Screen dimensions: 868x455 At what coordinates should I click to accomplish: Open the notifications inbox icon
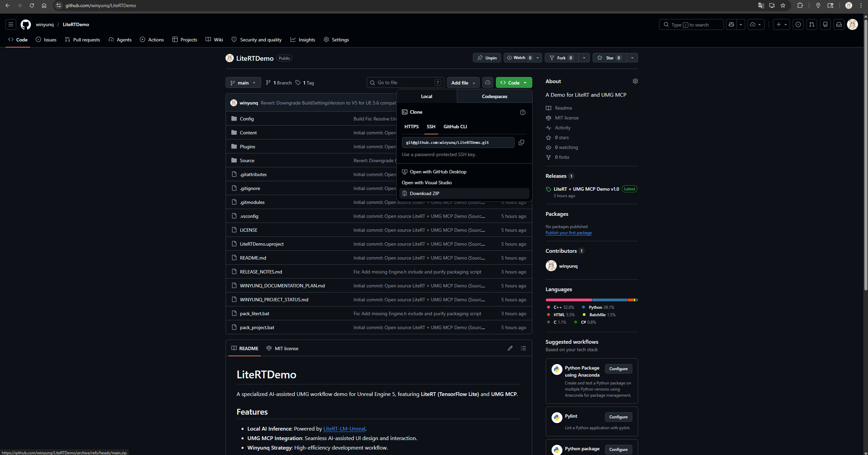839,24
